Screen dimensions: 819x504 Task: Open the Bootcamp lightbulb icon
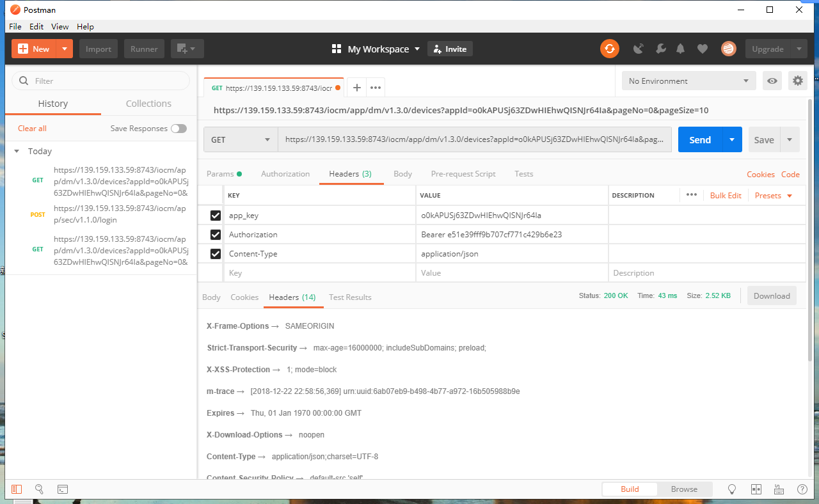[732, 489]
